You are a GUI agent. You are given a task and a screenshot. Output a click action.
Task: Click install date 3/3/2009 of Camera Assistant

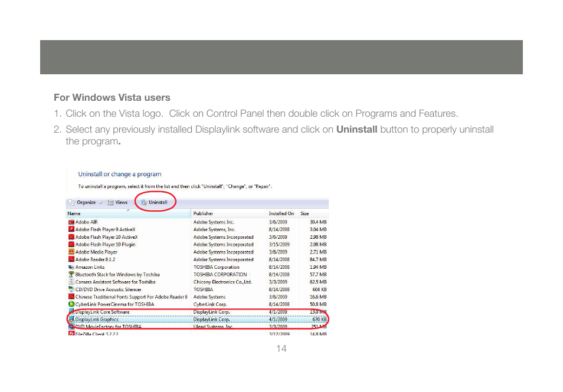[278, 282]
